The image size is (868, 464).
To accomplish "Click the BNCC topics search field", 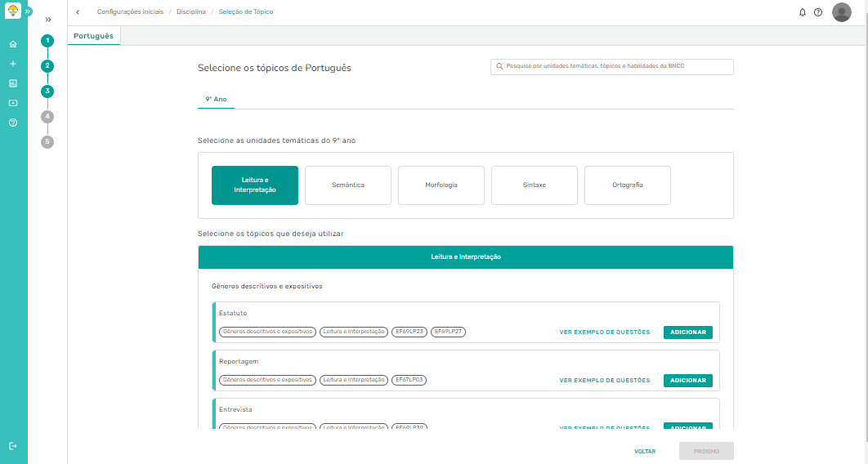I will [x=612, y=67].
